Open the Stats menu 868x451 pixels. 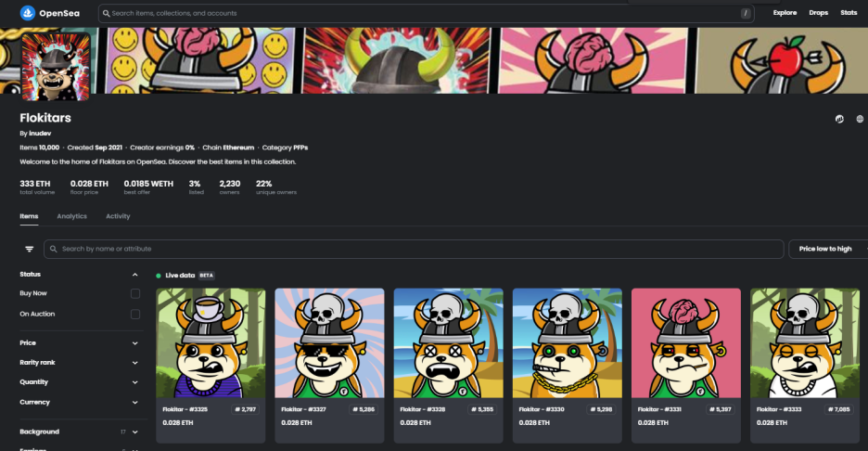[x=849, y=13]
